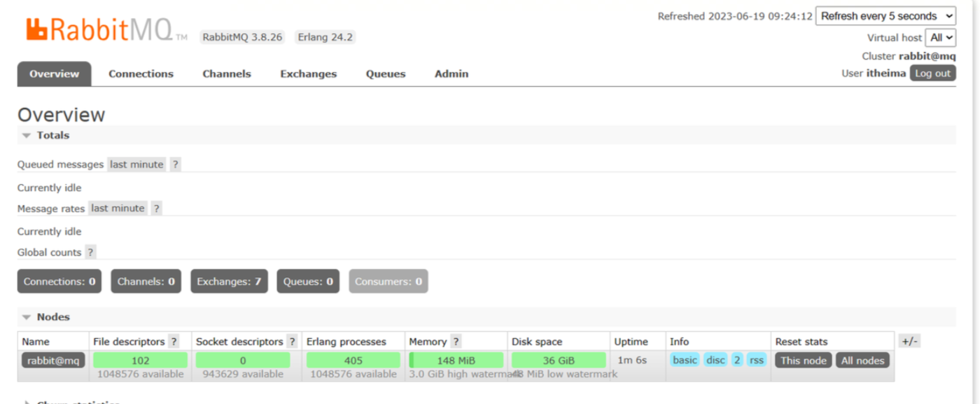Collapse the Nodes section
This screenshot has height=404, width=980.
pyautogui.click(x=27, y=317)
